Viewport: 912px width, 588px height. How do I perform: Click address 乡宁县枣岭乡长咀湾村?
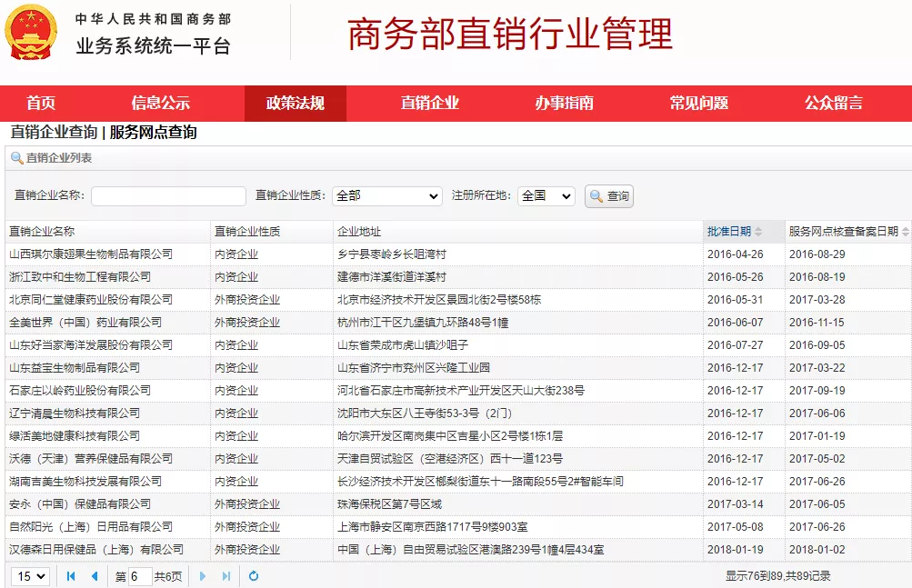392,254
